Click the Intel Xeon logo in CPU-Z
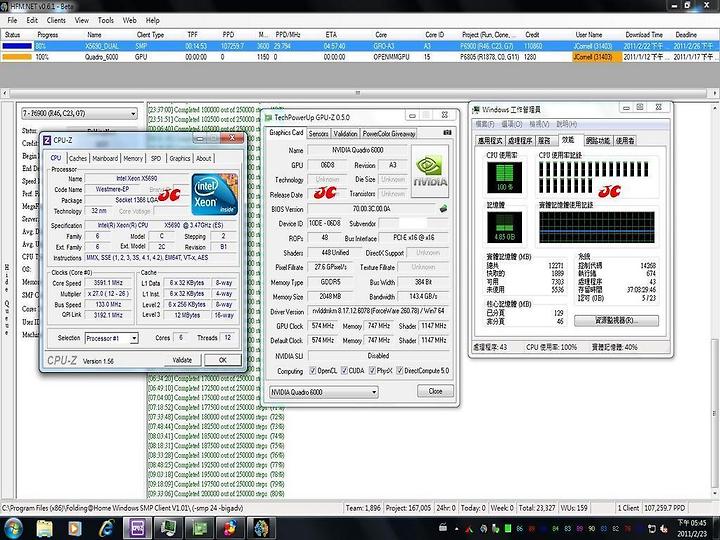720x540 pixels. pos(214,195)
